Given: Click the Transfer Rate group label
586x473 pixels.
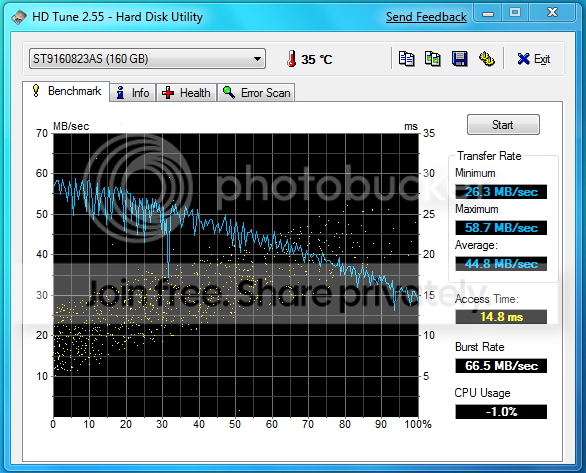Looking at the screenshot, I should [489, 156].
